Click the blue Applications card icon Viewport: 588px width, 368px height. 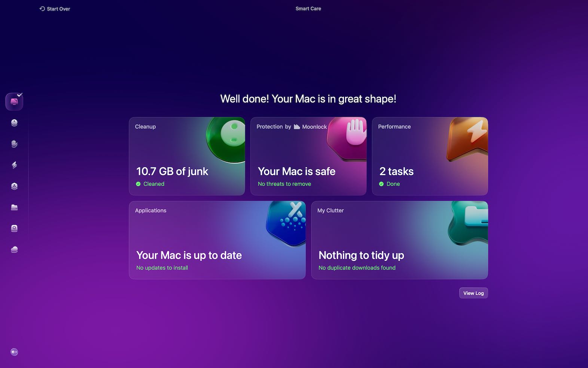pyautogui.click(x=286, y=224)
